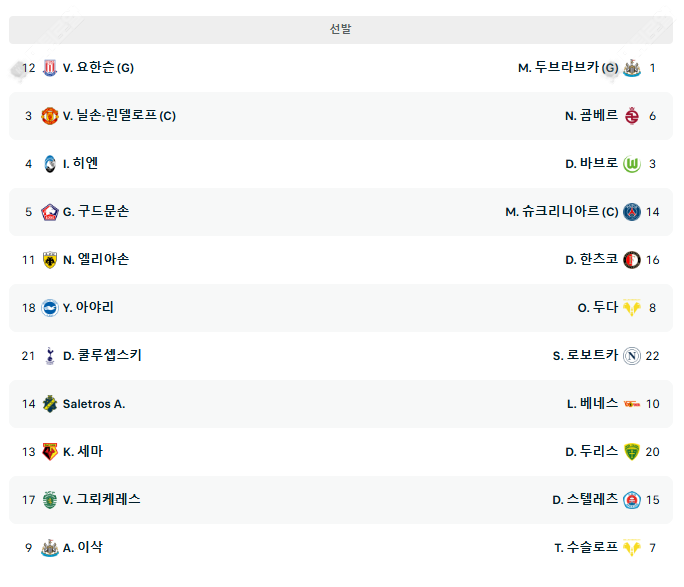Click the Brighton crest beside Y. 아야리
The height and width of the screenshot is (587, 684).
coord(50,308)
